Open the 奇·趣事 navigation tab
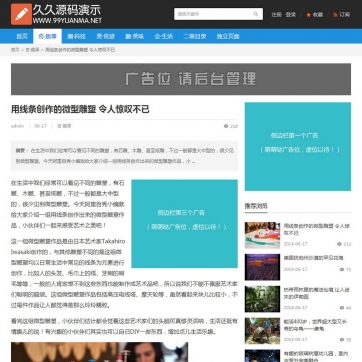The height and width of the screenshot is (362, 362). click(x=47, y=36)
